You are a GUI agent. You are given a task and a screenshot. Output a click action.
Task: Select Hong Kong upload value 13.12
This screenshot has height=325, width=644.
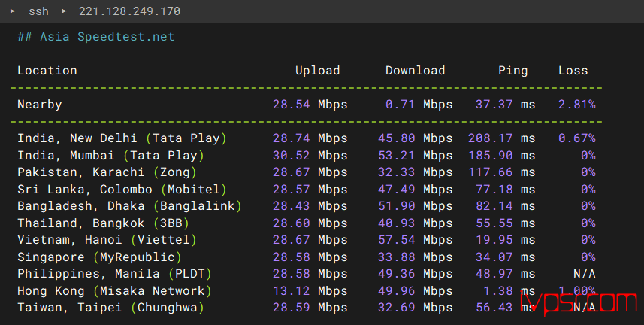[292, 291]
